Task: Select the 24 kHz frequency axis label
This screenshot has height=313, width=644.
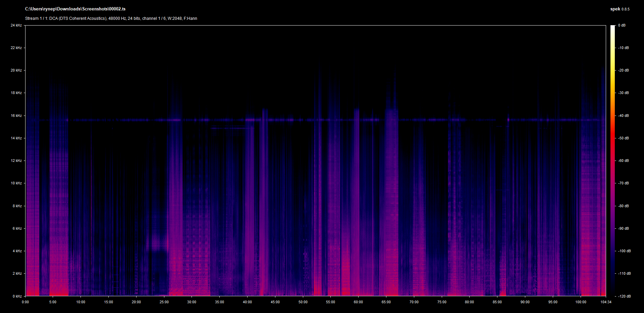Action: pos(16,25)
